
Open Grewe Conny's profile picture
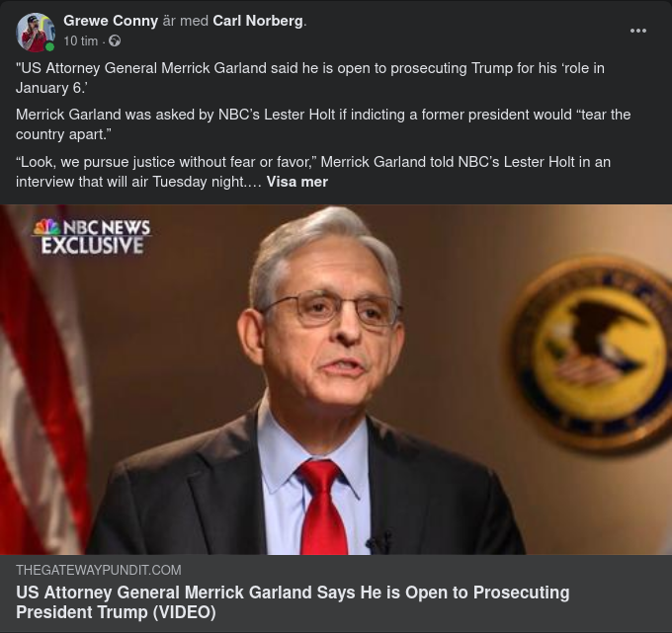(36, 32)
